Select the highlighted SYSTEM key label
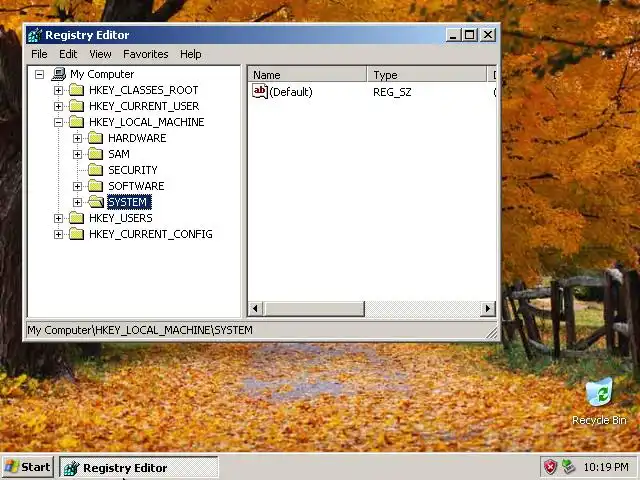The height and width of the screenshot is (480, 640). (129, 202)
